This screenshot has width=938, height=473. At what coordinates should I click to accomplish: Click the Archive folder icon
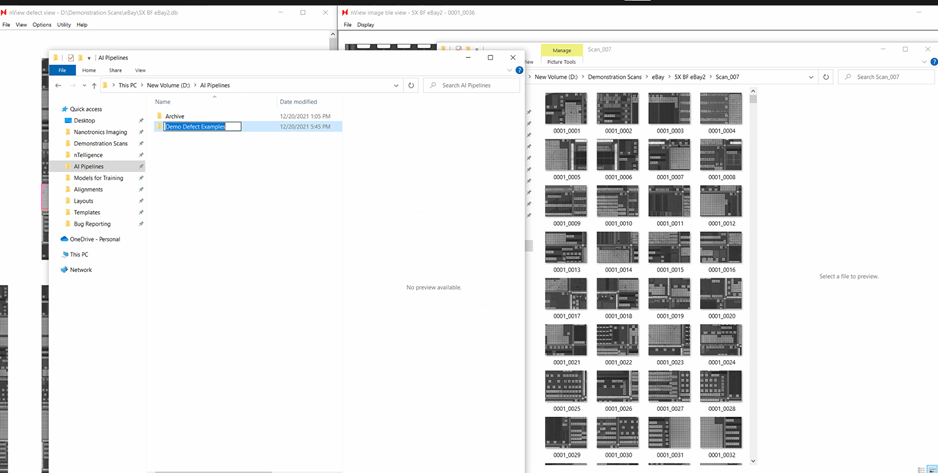point(160,116)
